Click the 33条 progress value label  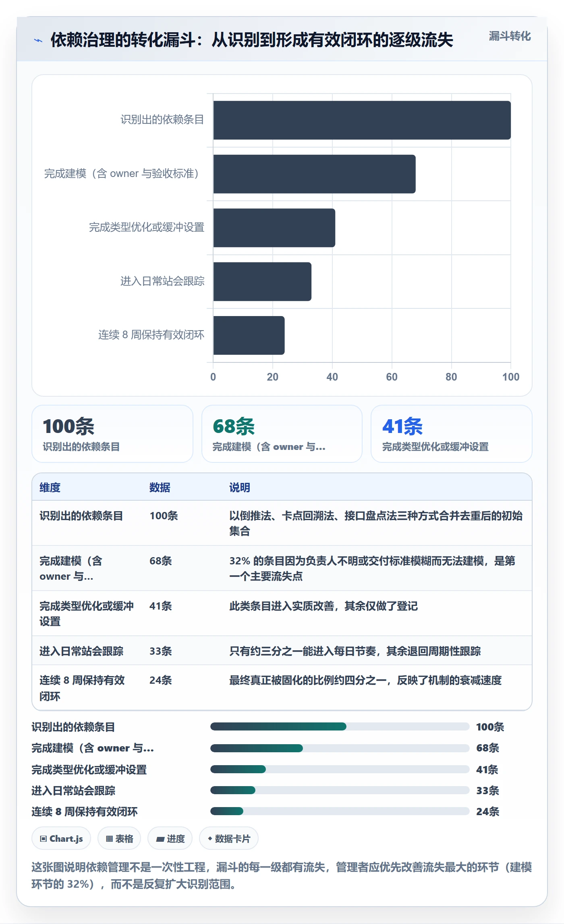pyautogui.click(x=487, y=791)
